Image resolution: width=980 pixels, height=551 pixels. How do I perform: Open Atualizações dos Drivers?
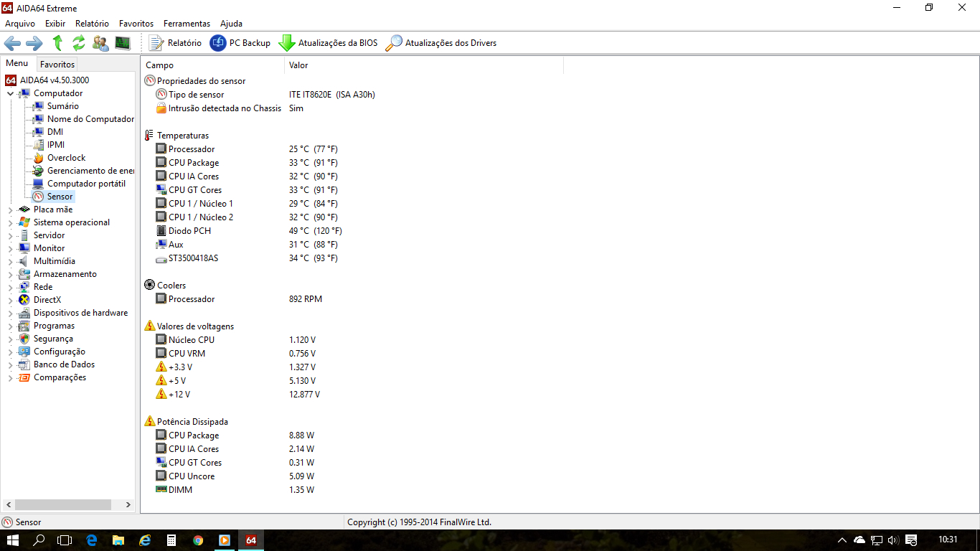[440, 43]
